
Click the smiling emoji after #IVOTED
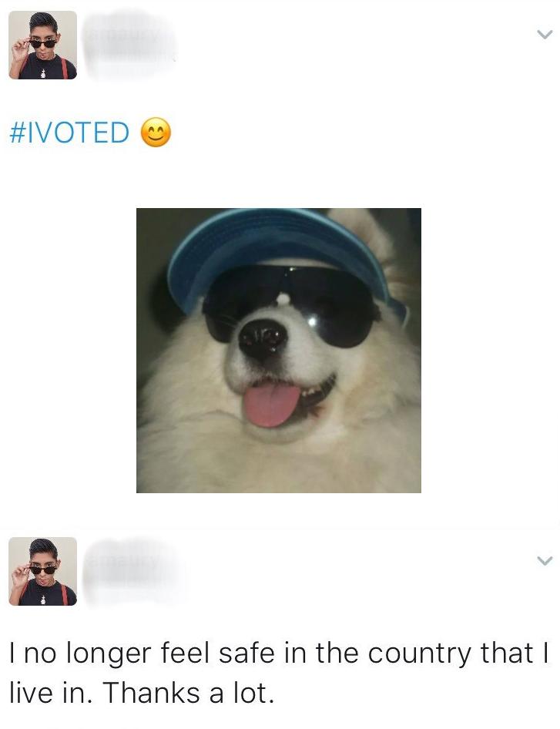(x=156, y=132)
